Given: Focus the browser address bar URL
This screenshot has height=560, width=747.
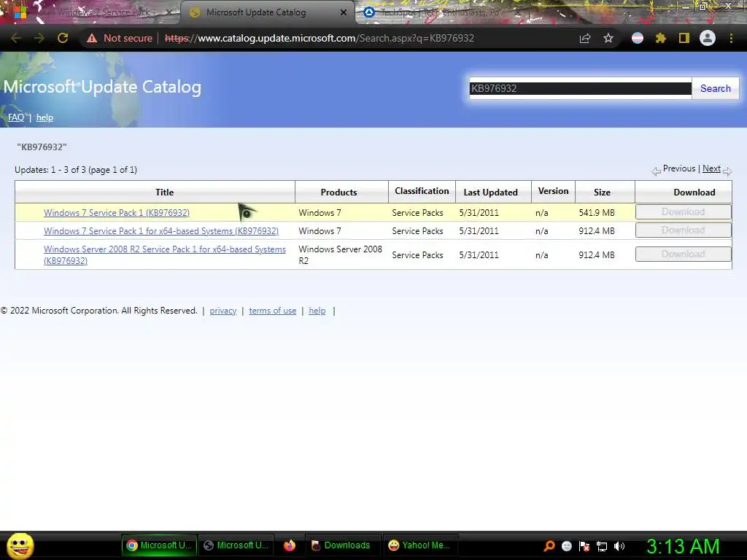Looking at the screenshot, I should click(320, 38).
